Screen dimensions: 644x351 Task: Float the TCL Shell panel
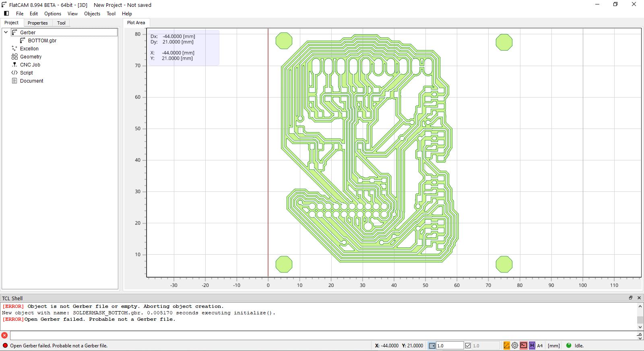click(x=631, y=298)
